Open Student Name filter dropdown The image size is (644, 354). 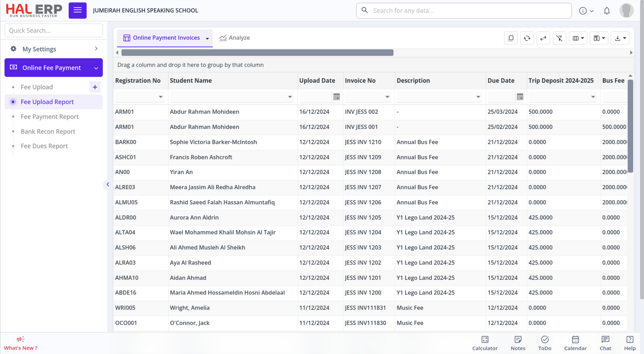(x=290, y=97)
